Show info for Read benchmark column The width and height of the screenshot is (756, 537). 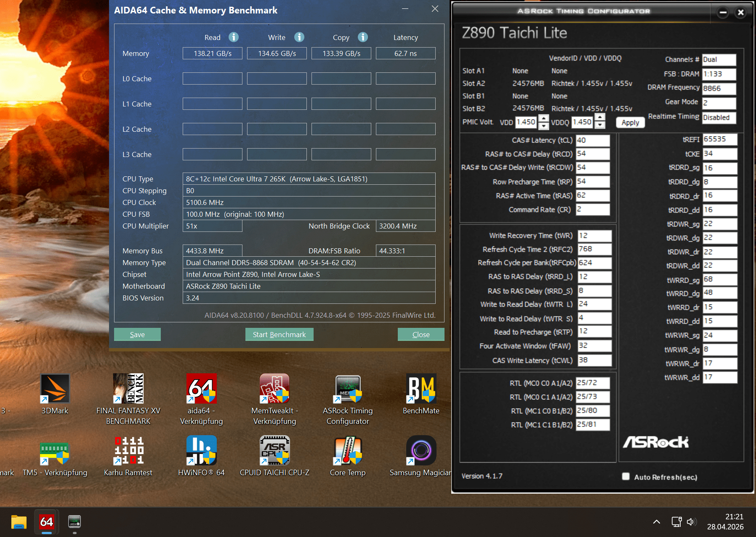pyautogui.click(x=234, y=37)
